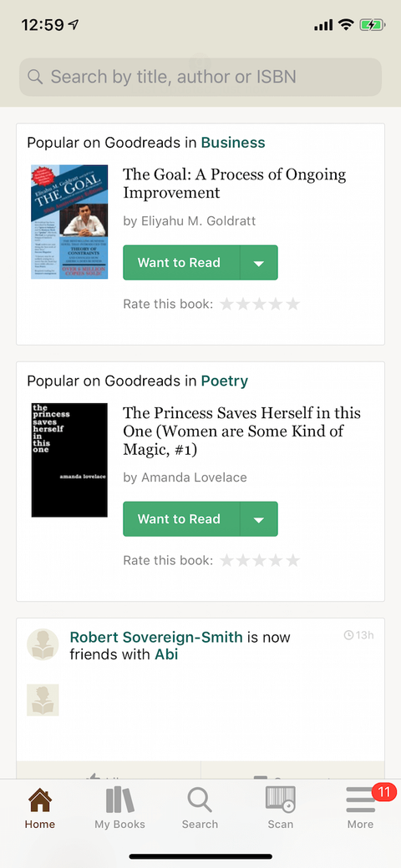Focus the title, author or ISBN search field
This screenshot has width=401, height=868.
(200, 77)
